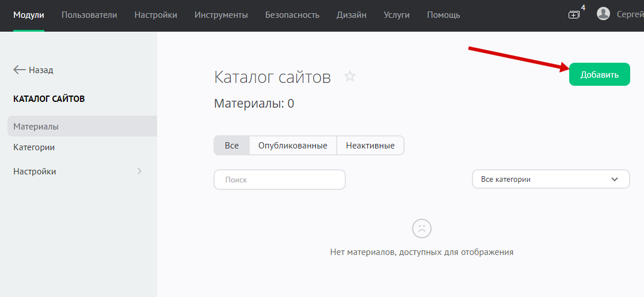Go to the Безопасность menu
The height and width of the screenshot is (297, 644).
[x=292, y=15]
